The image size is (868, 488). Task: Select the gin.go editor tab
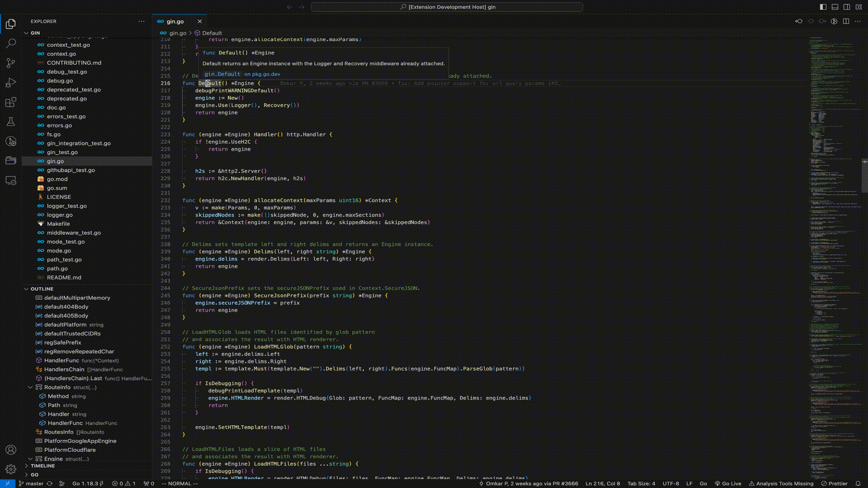[x=175, y=21]
